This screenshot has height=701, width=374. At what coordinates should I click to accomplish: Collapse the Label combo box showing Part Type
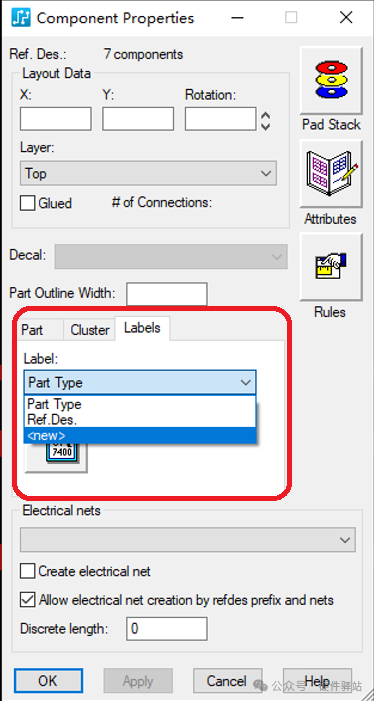click(x=140, y=382)
